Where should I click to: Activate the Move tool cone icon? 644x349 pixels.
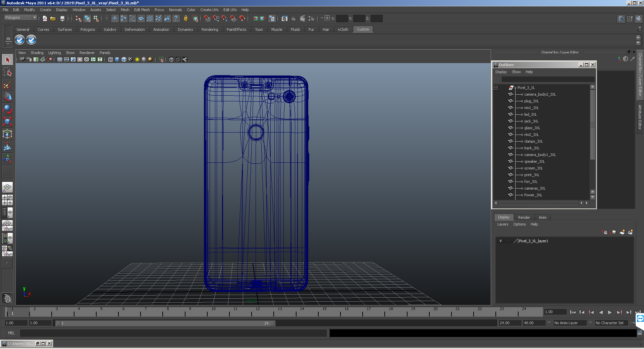point(7,97)
